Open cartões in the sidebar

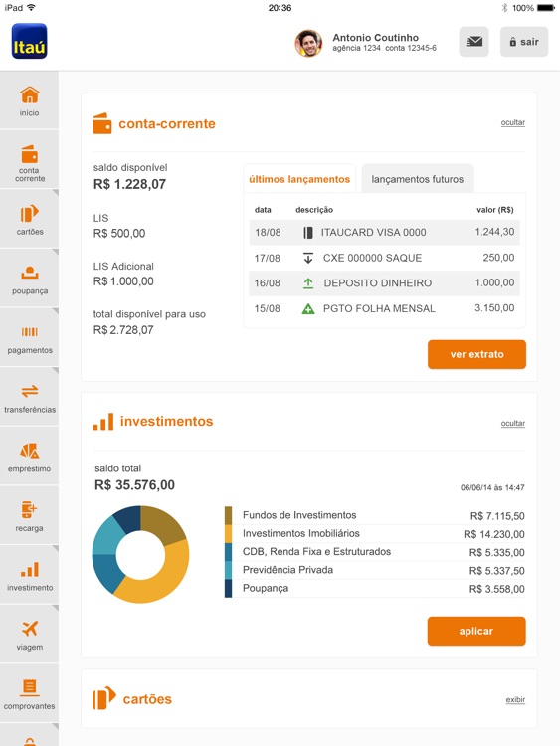(x=30, y=220)
